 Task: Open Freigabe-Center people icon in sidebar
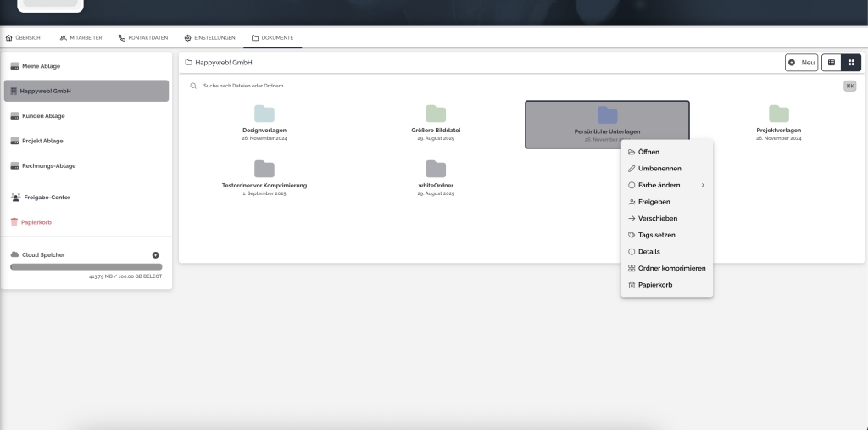pyautogui.click(x=15, y=198)
